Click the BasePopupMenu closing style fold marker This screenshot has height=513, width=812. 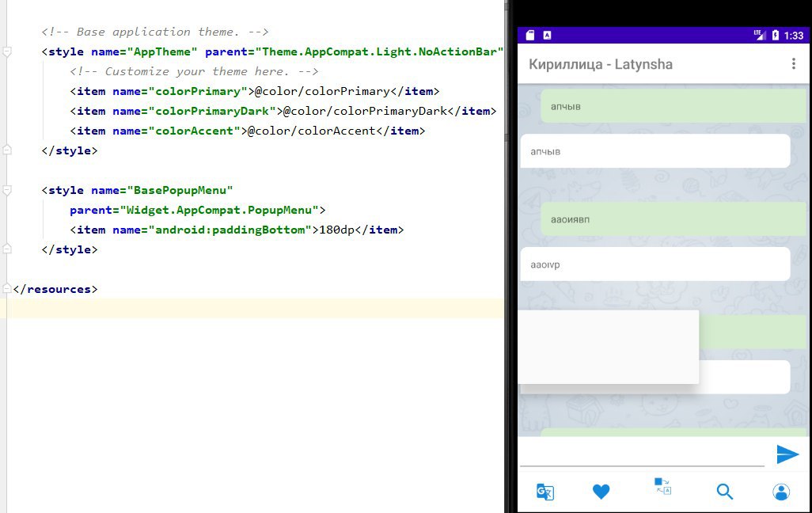pyautogui.click(x=7, y=249)
